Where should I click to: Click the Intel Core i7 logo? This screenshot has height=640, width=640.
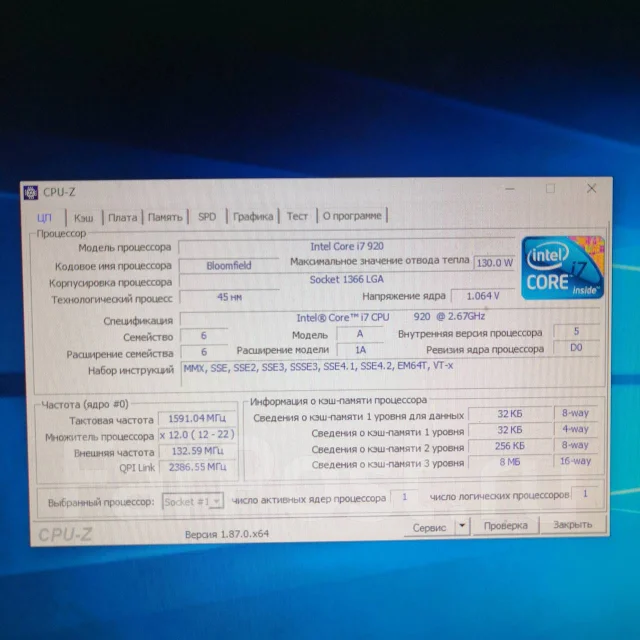tap(562, 268)
